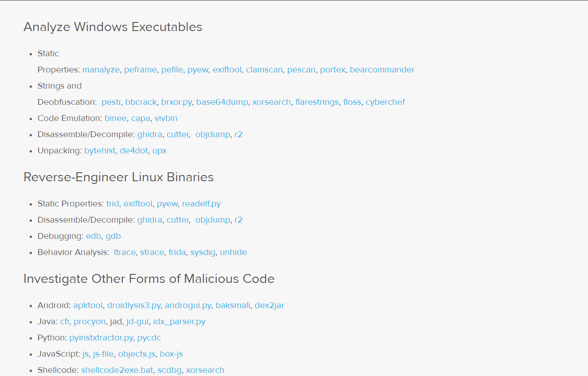Follow the binee link
Viewport: 588px width, 376px height.
coord(116,118)
